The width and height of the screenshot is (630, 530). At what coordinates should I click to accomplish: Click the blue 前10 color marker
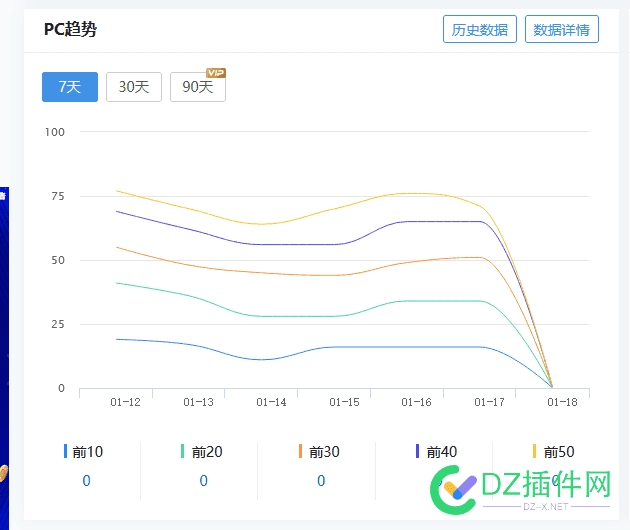[65, 451]
